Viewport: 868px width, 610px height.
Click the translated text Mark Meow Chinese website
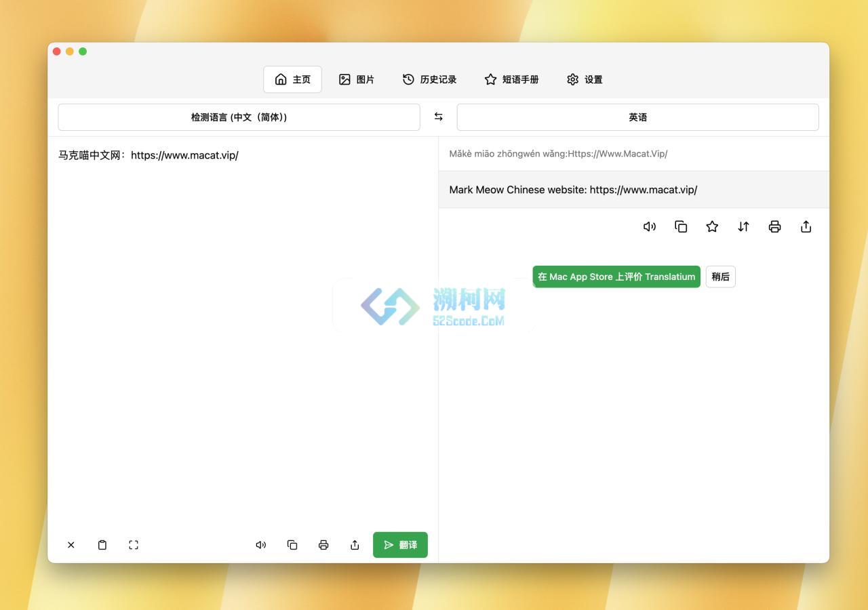tap(573, 190)
